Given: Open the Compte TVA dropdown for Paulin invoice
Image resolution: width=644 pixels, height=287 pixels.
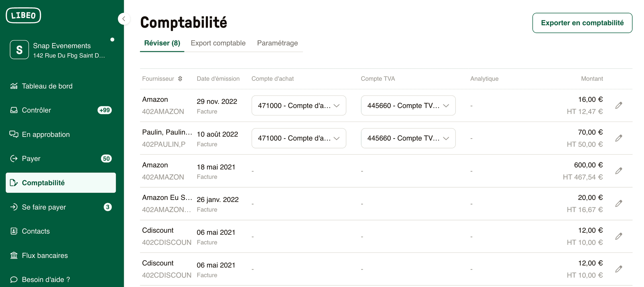Looking at the screenshot, I should 408,138.
